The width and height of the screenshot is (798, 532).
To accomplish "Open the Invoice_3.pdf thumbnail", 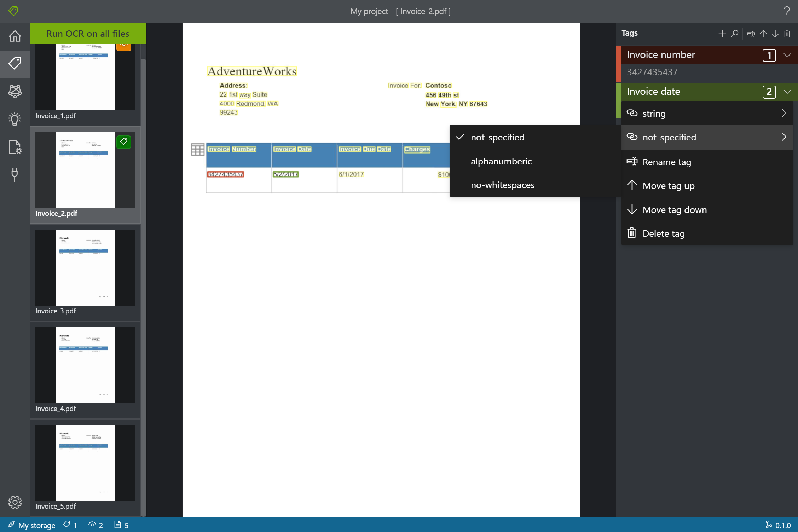I will coord(85,268).
